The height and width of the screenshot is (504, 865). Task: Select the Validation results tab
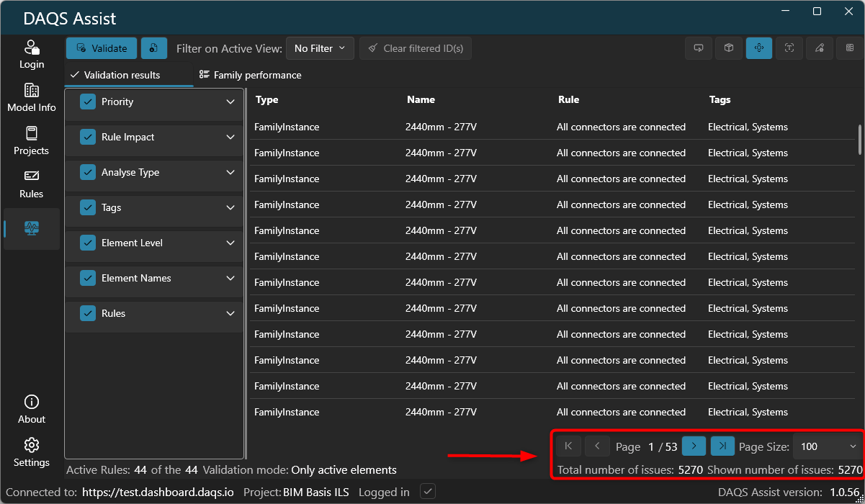115,75
